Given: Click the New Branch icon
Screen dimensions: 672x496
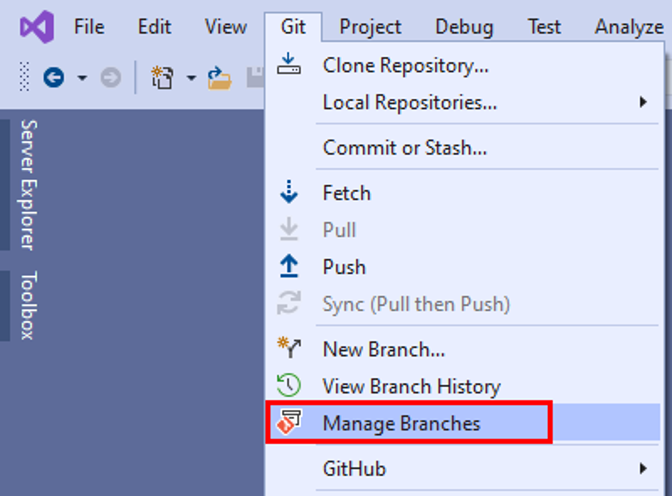Looking at the screenshot, I should click(289, 347).
